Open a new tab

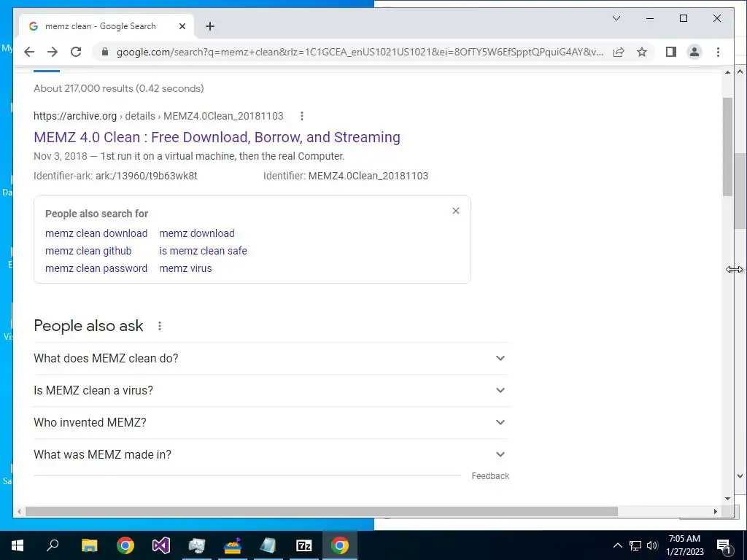pyautogui.click(x=209, y=26)
